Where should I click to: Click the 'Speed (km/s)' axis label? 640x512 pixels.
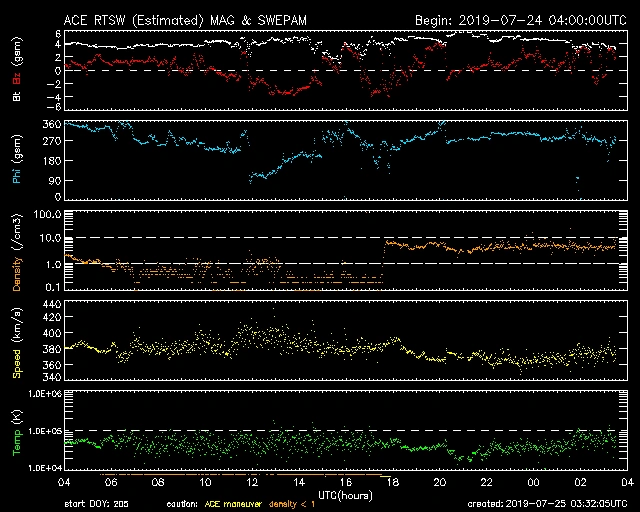point(17,343)
